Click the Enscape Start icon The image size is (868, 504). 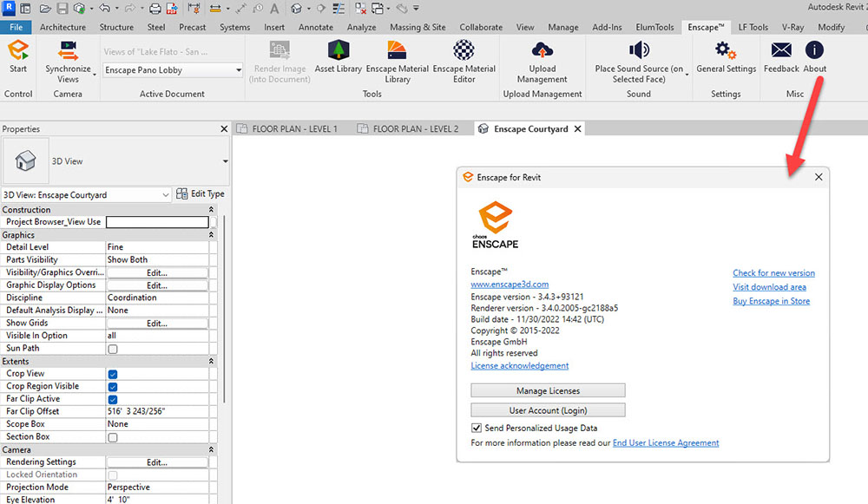(17, 50)
